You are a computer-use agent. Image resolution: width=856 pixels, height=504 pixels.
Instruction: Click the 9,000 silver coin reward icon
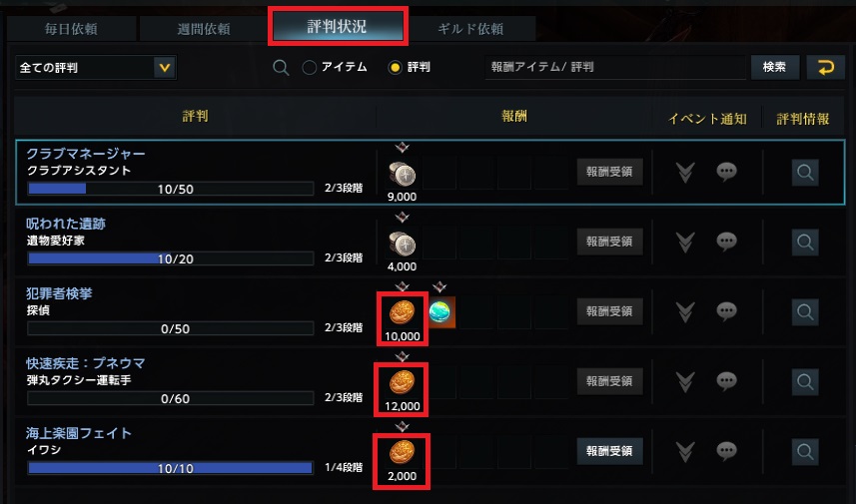(402, 174)
